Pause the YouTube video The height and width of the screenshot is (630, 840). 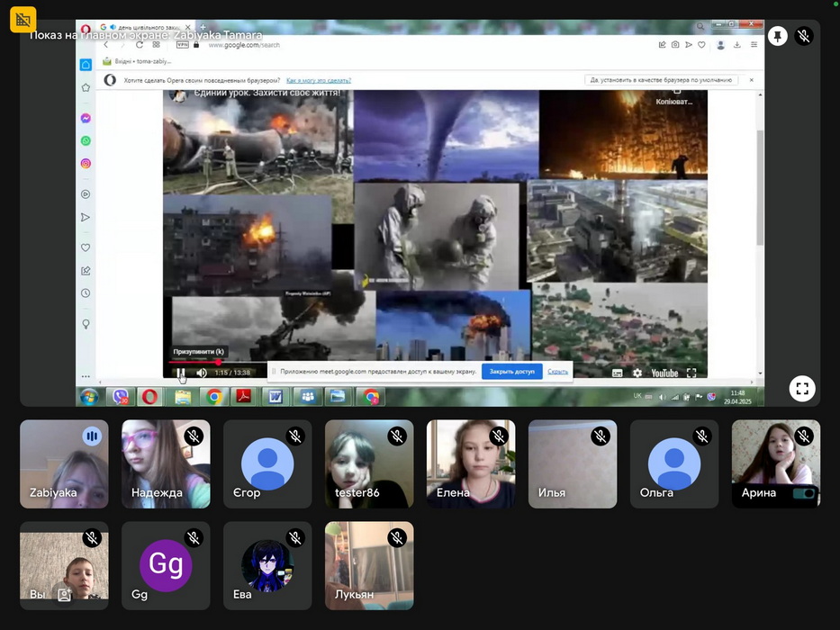(181, 373)
